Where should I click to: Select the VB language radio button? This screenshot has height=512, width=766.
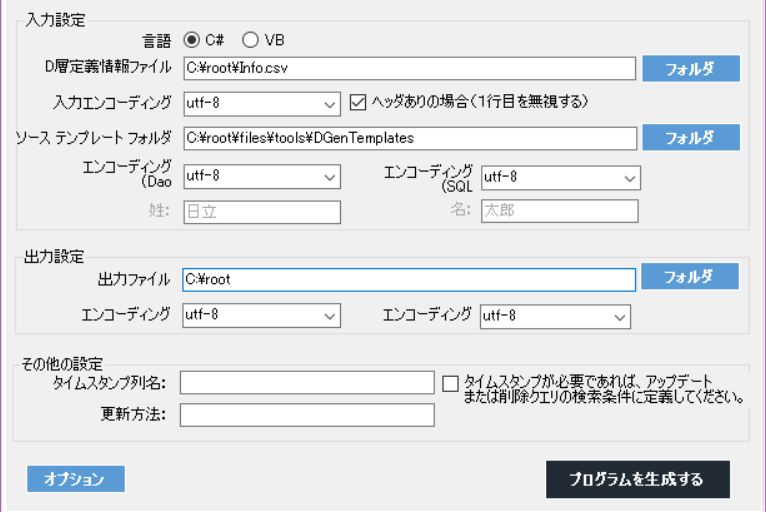250,40
